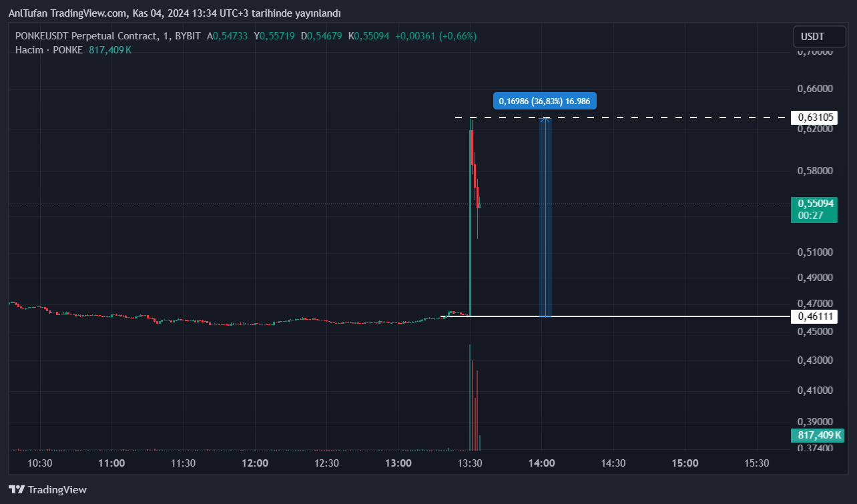Click the AnlTufan published header text
857x504 pixels.
coord(175,13)
